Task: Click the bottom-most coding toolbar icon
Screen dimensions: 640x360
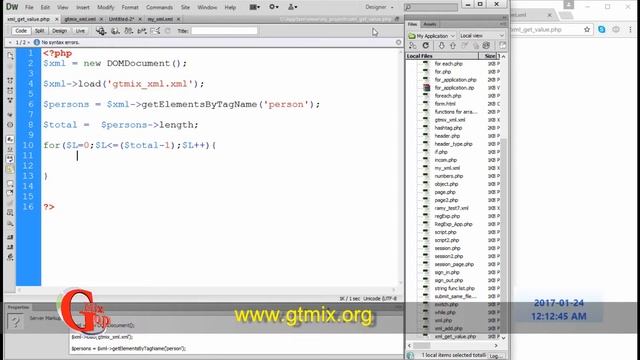Action: [10, 257]
